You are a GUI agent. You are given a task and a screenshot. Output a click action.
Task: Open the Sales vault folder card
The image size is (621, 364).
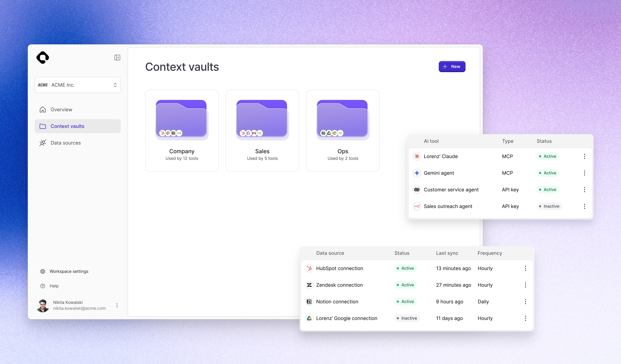pyautogui.click(x=262, y=130)
